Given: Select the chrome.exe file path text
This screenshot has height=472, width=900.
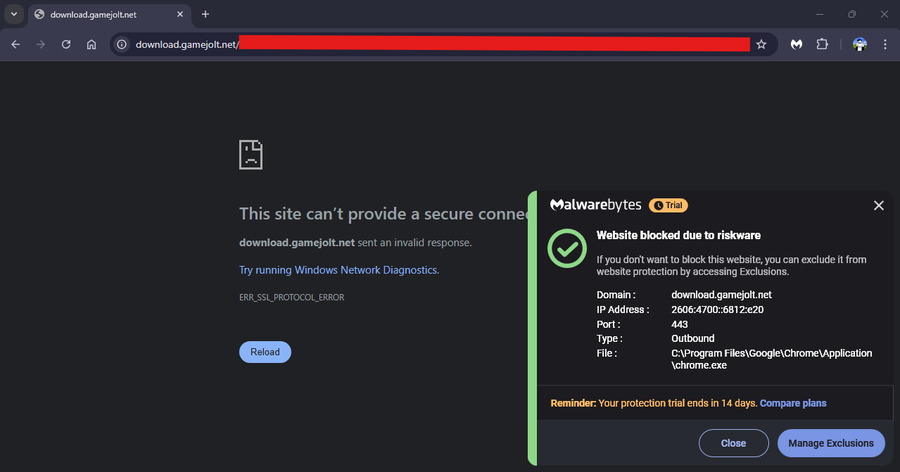Looking at the screenshot, I should tap(771, 359).
